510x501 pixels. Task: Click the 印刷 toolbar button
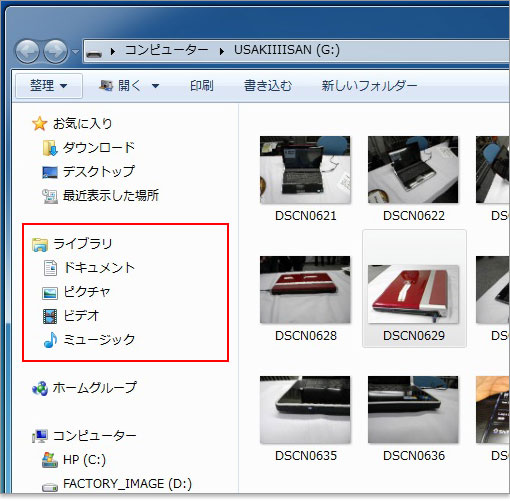(202, 86)
